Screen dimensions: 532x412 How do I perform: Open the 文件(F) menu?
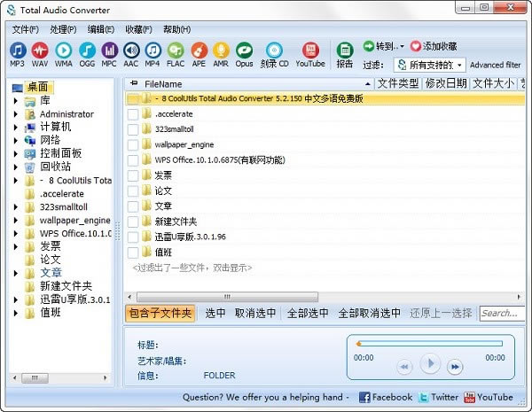point(25,29)
